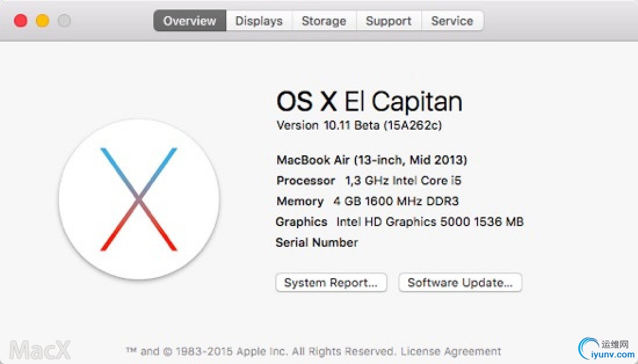638x364 pixels.
Task: Click the Processor information line
Action: click(369, 181)
